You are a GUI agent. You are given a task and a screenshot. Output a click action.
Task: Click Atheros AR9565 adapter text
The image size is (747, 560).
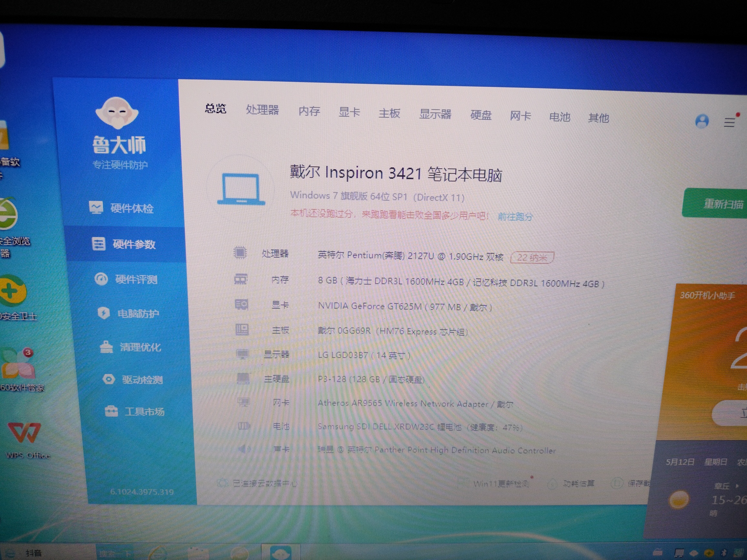click(x=416, y=403)
